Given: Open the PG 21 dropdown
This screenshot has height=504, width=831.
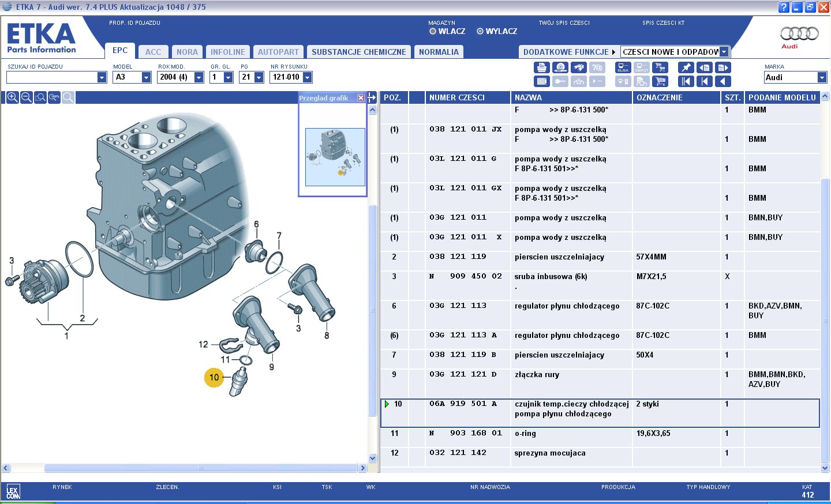Looking at the screenshot, I should coord(259,77).
